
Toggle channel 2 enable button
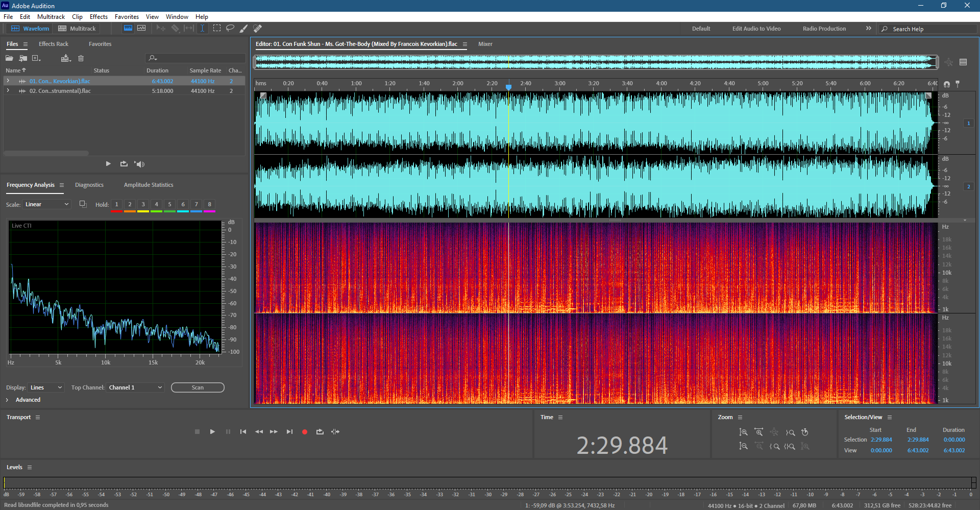pyautogui.click(x=968, y=186)
